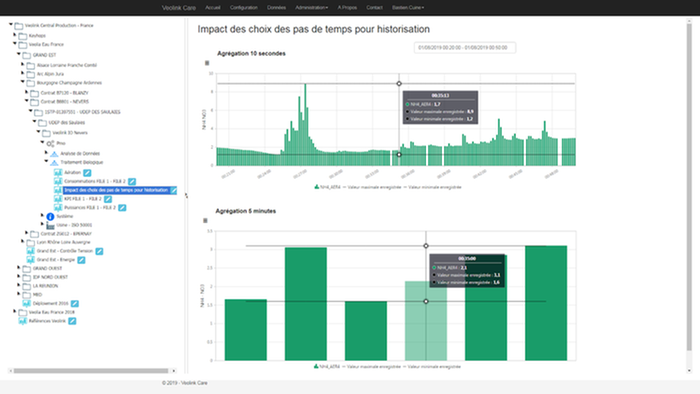Open the Contact menu item
This screenshot has height=394, width=700.
375,8
